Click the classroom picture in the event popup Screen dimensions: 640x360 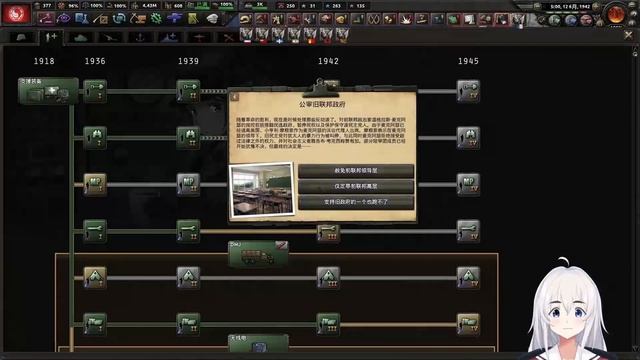point(261,189)
